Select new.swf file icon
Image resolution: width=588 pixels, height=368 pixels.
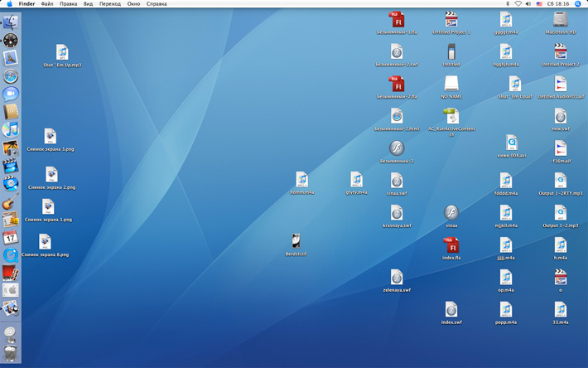pos(560,116)
